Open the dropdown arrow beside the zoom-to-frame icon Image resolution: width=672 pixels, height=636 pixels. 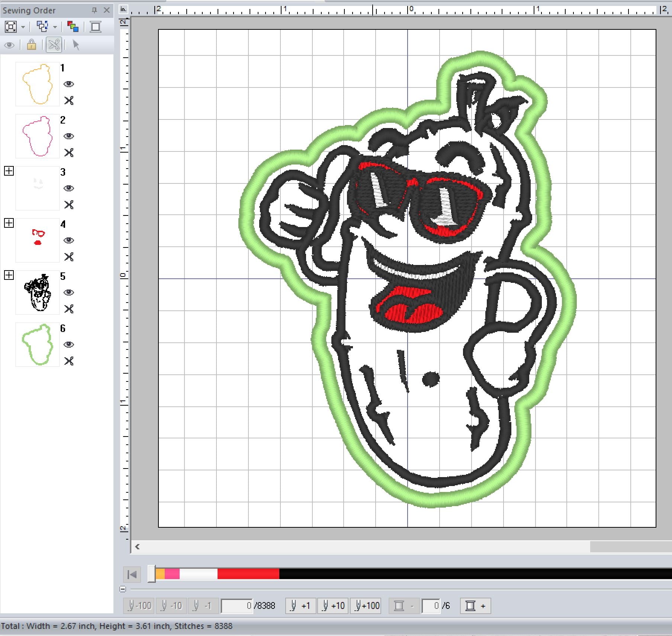(x=23, y=27)
